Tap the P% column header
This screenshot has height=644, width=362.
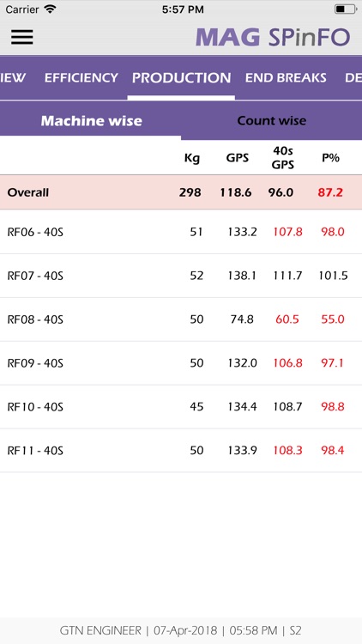point(330,158)
